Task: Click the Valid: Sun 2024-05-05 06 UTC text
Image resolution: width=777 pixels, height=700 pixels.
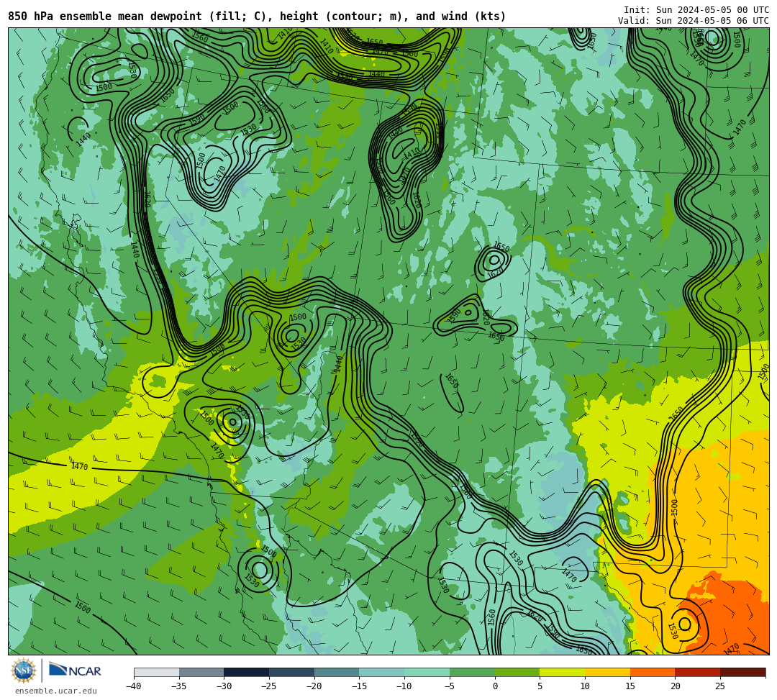Action: coord(694,21)
